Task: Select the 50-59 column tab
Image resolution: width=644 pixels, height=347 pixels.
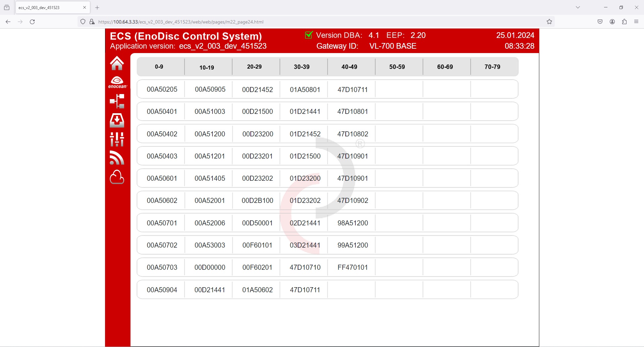Action: 397,67
